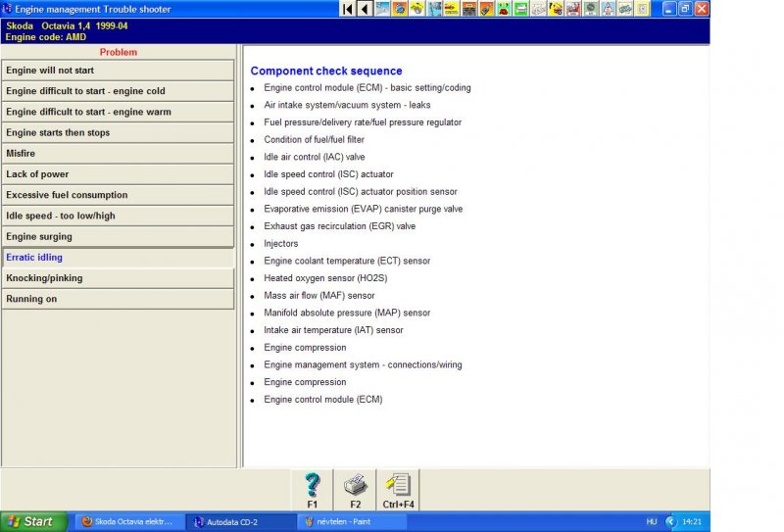Click 'Heated oxygen sensor (HO2S)'
The image size is (784, 532).
click(x=325, y=278)
